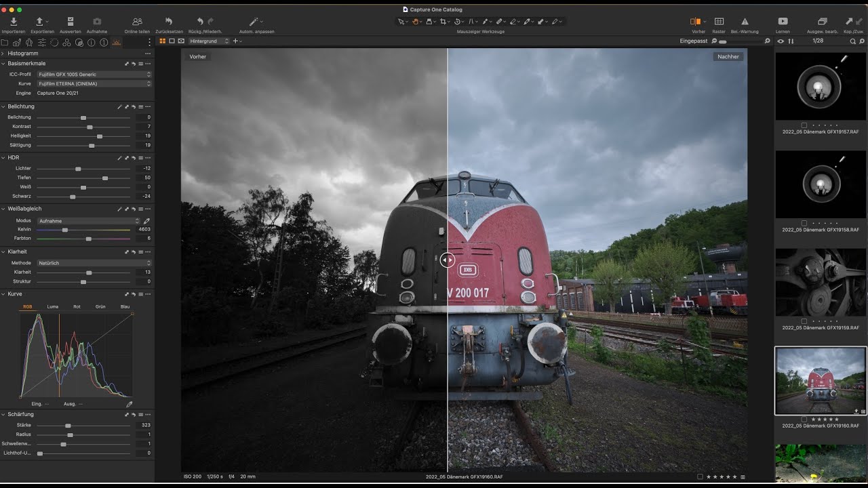Viewport: 868px width, 488px height.
Task: Open the Auswerten (cull) tool
Action: point(71,22)
